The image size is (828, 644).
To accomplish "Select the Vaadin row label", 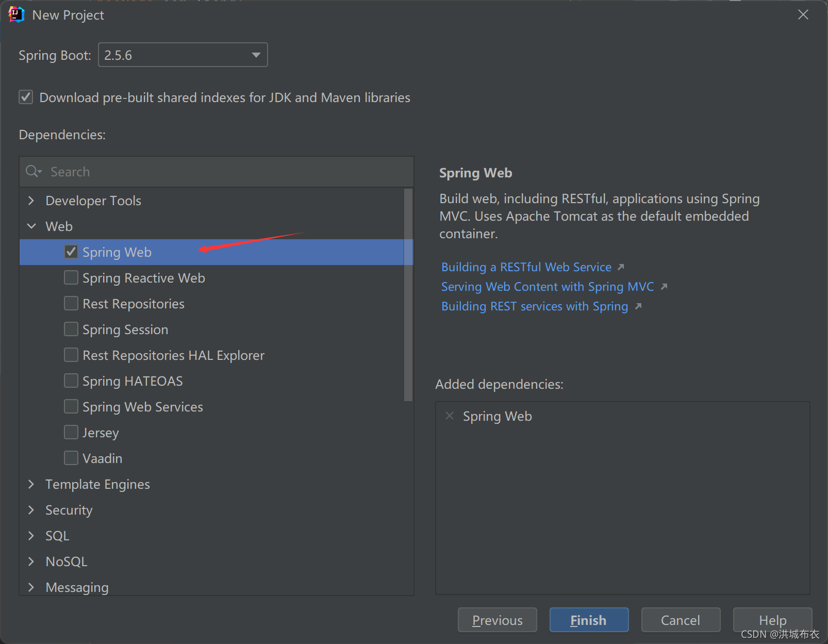I will tap(103, 458).
